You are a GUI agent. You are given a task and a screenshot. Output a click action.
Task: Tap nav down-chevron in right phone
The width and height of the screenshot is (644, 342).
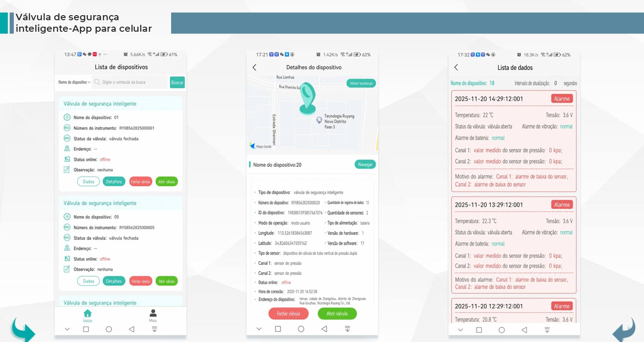(x=460, y=330)
